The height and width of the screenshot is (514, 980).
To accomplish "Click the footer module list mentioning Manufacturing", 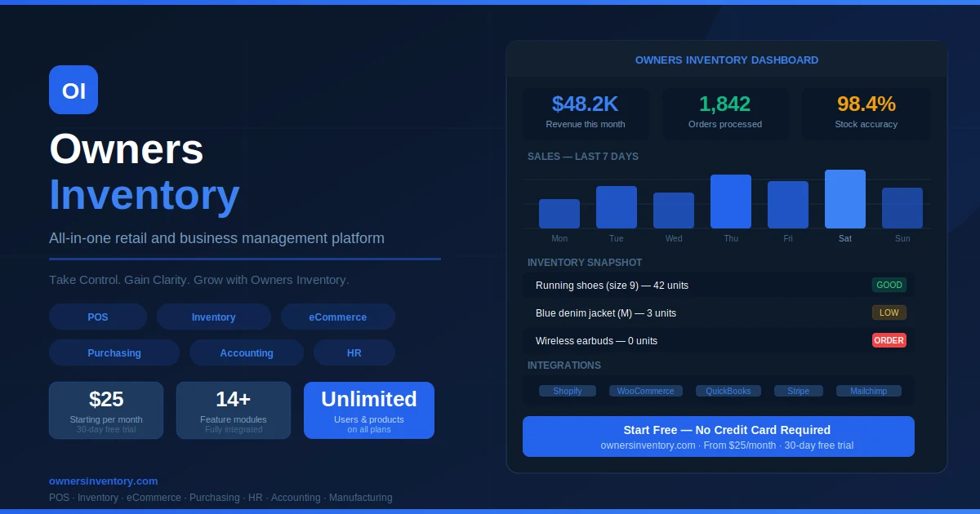I will (220, 497).
